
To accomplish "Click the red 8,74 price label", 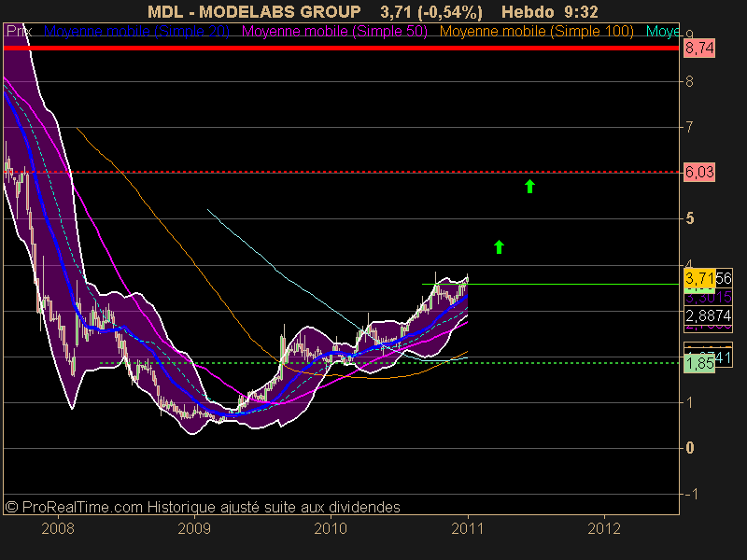I will pos(698,49).
